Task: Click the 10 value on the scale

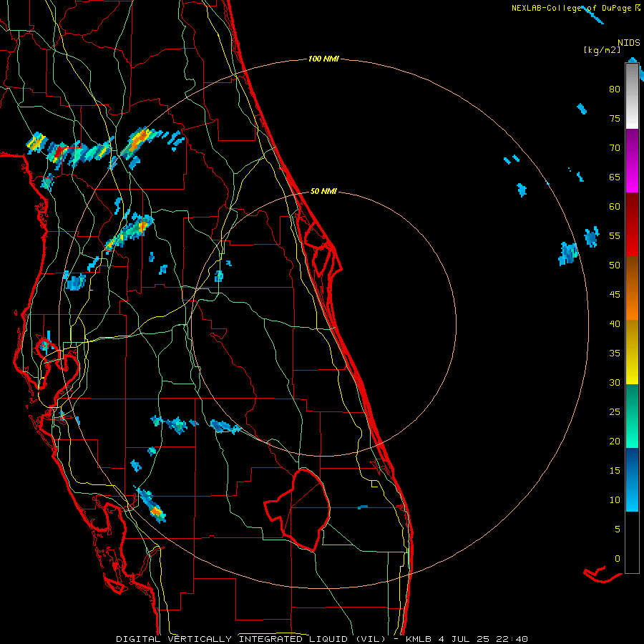Action: (615, 500)
